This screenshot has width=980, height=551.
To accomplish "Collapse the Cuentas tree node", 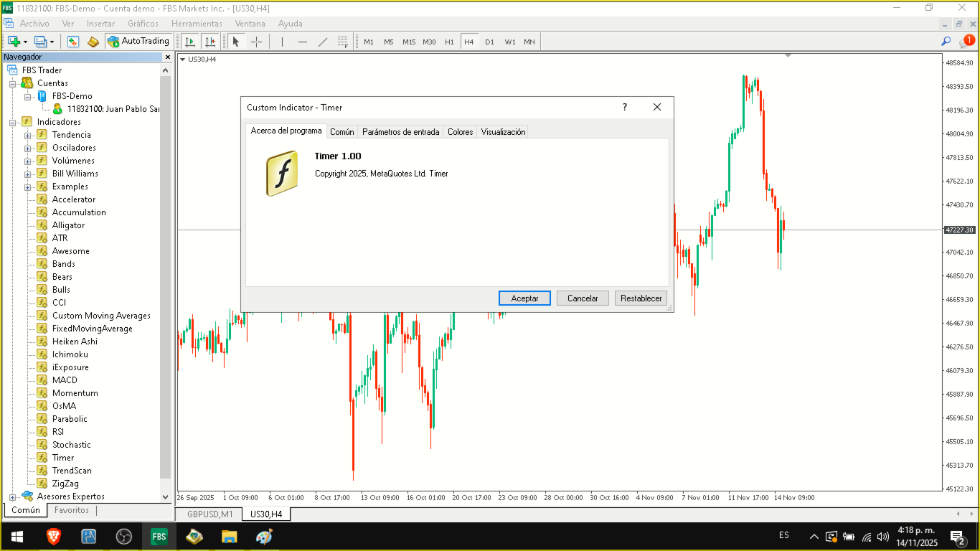I will (12, 83).
